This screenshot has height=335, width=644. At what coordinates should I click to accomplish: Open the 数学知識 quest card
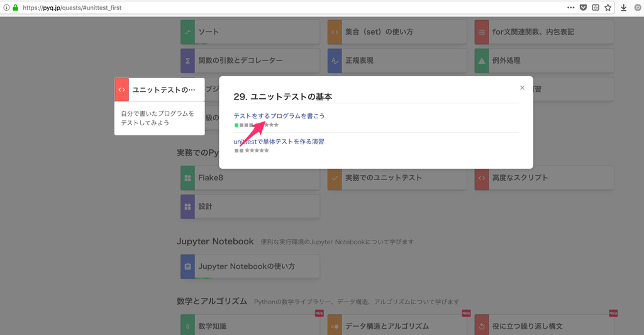click(x=250, y=326)
